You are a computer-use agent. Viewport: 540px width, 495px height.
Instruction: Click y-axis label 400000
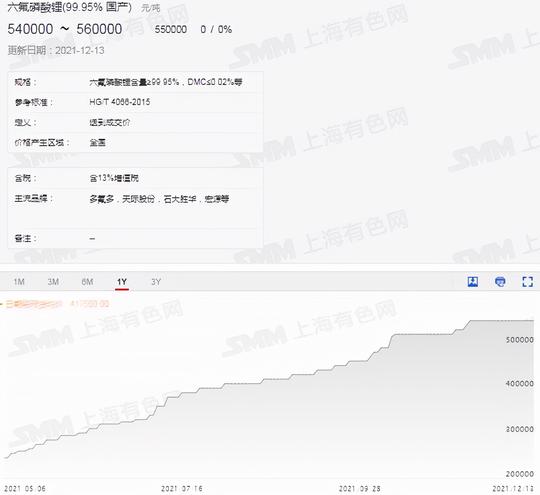pyautogui.click(x=520, y=383)
